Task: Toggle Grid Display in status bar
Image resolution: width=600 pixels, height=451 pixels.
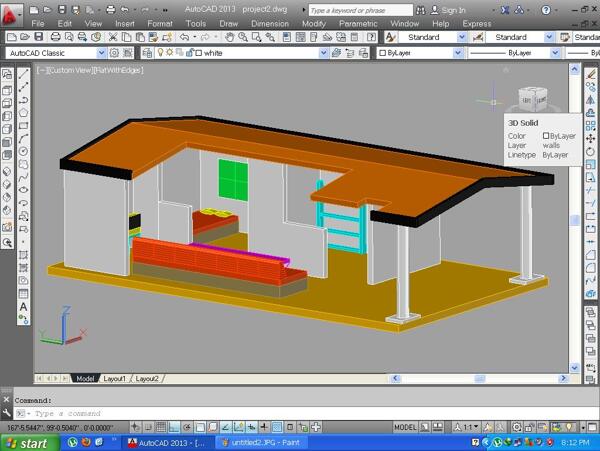Action: coord(161,427)
